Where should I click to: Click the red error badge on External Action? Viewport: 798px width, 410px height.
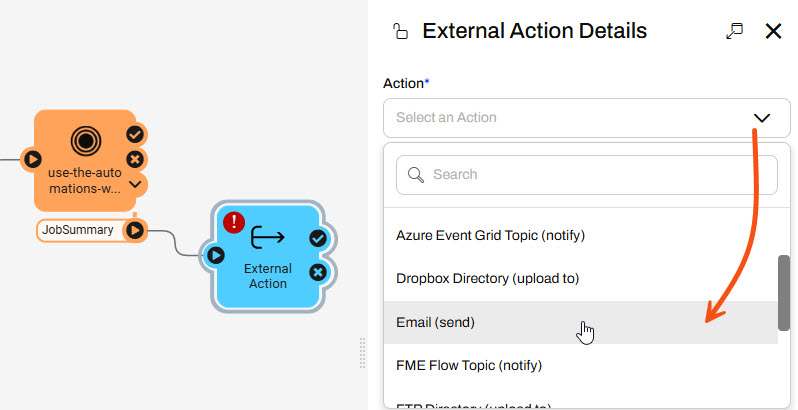(235, 222)
